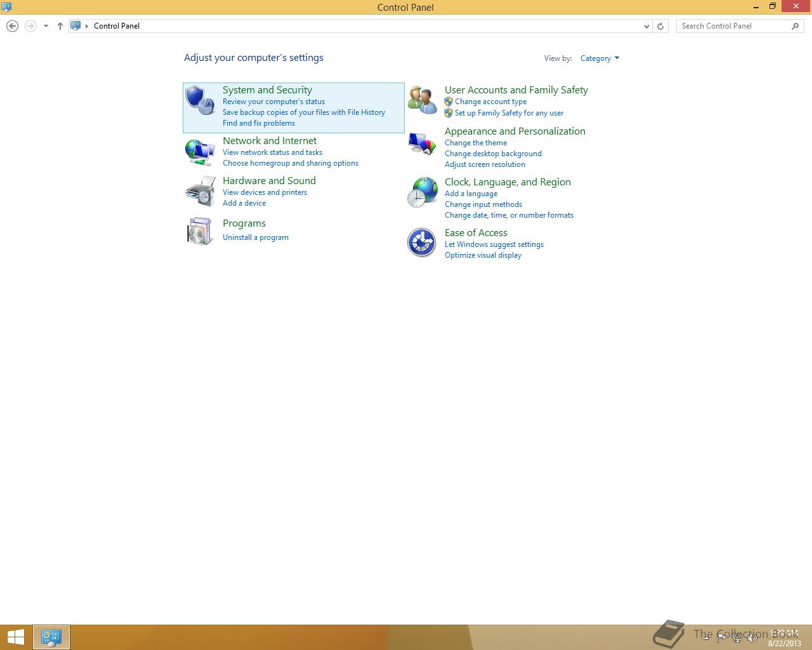Screen dimensions: 812x650
Task: Click Set up Family Safety for any user
Action: [x=509, y=113]
